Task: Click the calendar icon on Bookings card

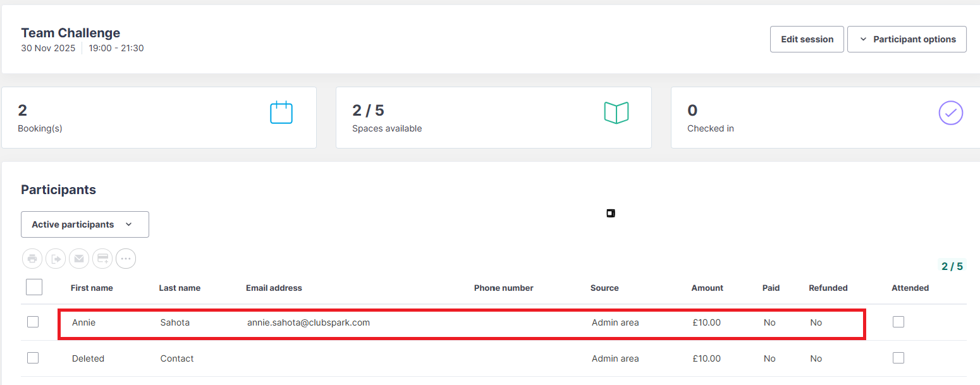Action: 281,113
